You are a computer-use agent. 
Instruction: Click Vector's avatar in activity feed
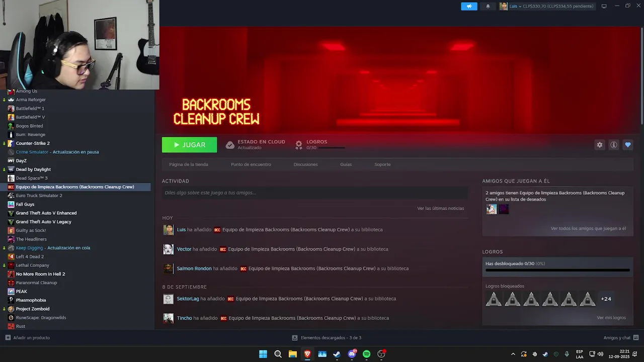coord(169,249)
